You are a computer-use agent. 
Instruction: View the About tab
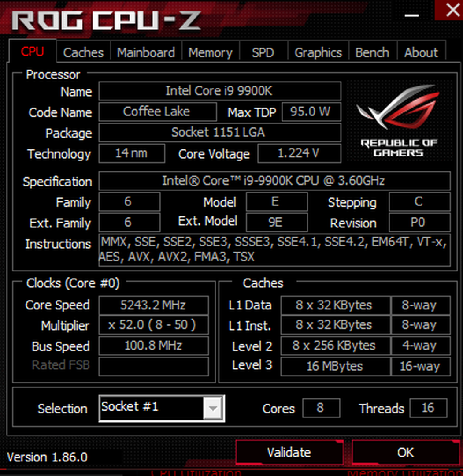[x=421, y=52]
